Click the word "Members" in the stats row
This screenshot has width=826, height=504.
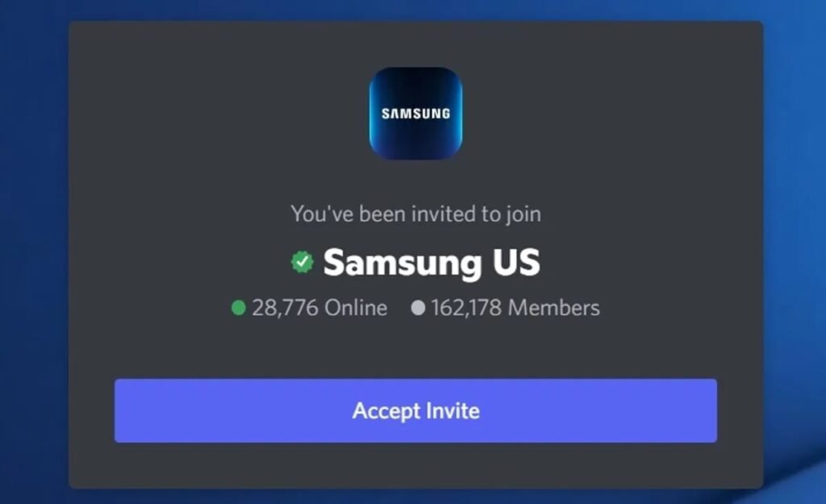point(553,307)
